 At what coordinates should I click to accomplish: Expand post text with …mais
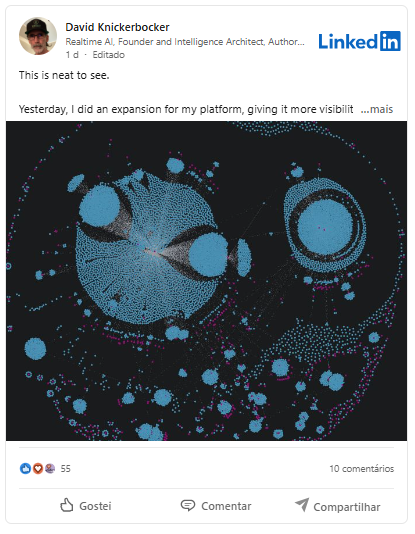point(377,109)
